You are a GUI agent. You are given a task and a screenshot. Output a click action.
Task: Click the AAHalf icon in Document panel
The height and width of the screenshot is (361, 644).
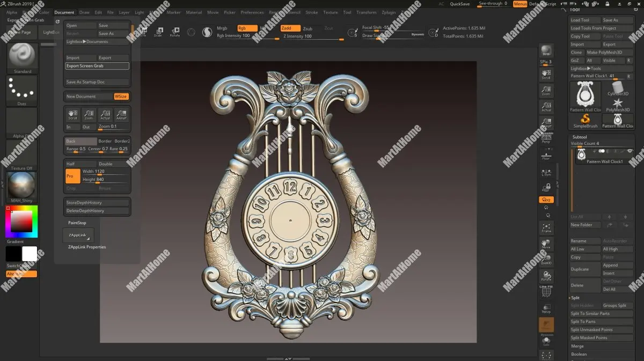tap(122, 114)
